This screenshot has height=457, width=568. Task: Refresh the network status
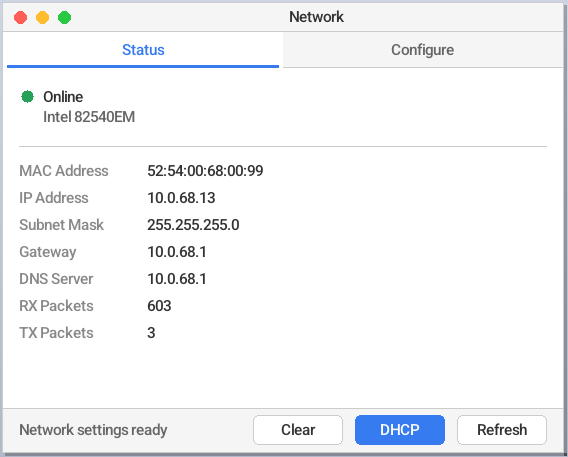[502, 430]
